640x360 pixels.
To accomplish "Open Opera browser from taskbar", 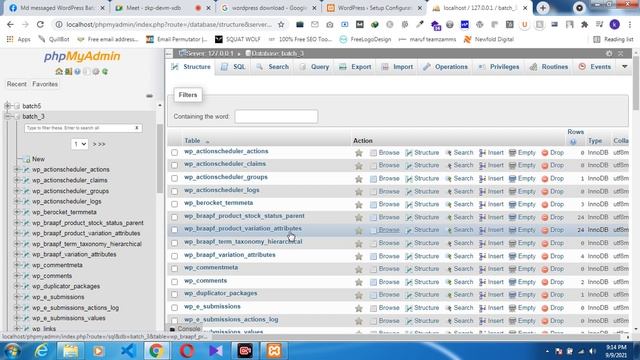I will pos(187,351).
